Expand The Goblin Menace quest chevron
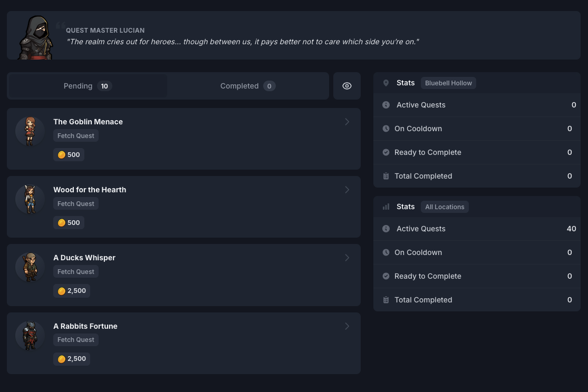This screenshot has width=588, height=392. (x=347, y=122)
